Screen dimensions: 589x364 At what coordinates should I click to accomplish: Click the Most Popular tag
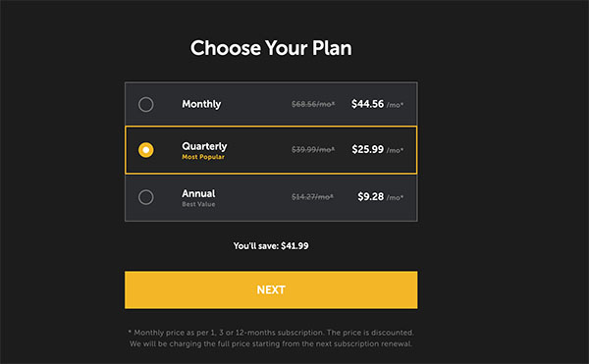coord(203,157)
